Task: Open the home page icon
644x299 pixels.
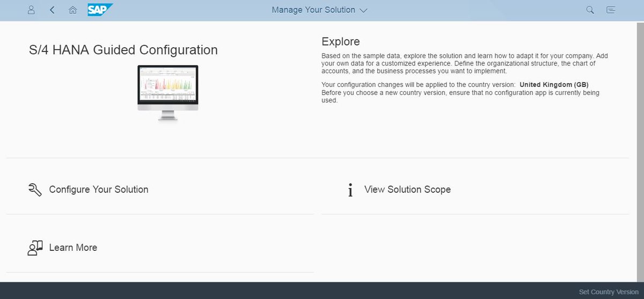Action: pyautogui.click(x=73, y=10)
